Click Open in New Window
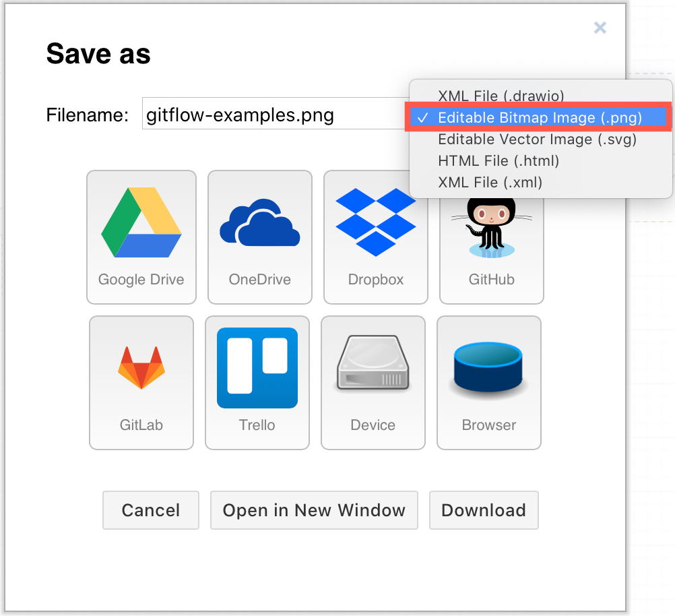 coord(314,510)
